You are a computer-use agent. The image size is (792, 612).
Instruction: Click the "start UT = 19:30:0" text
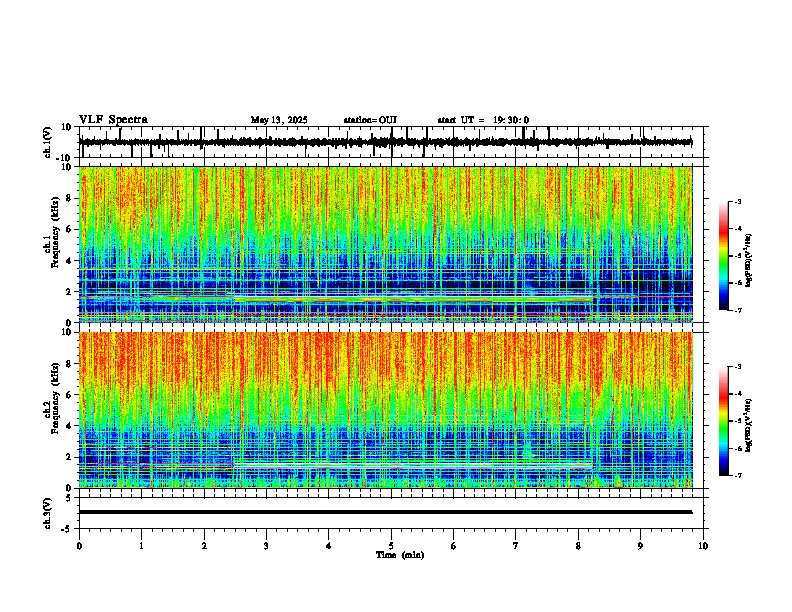483,120
